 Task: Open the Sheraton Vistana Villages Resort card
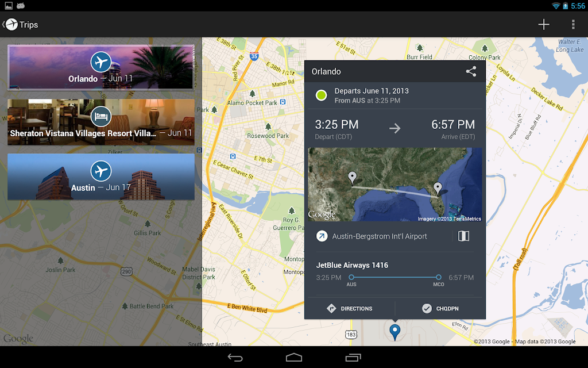[x=101, y=122]
